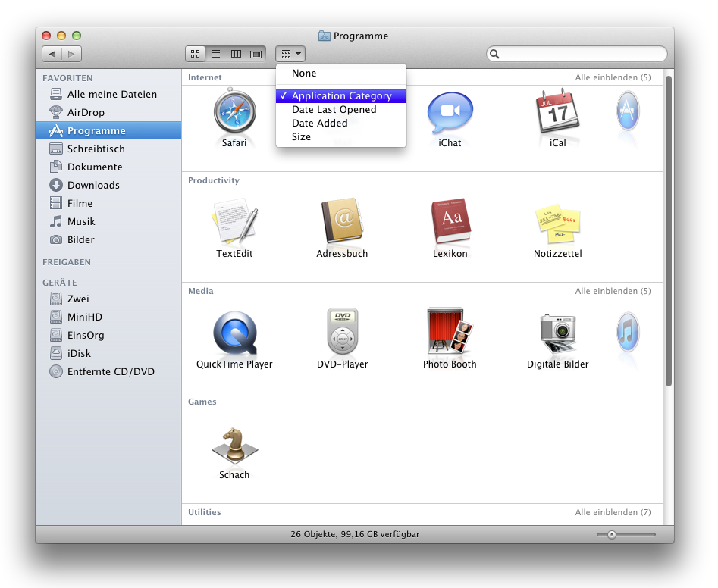Click the icon size slider

click(626, 534)
